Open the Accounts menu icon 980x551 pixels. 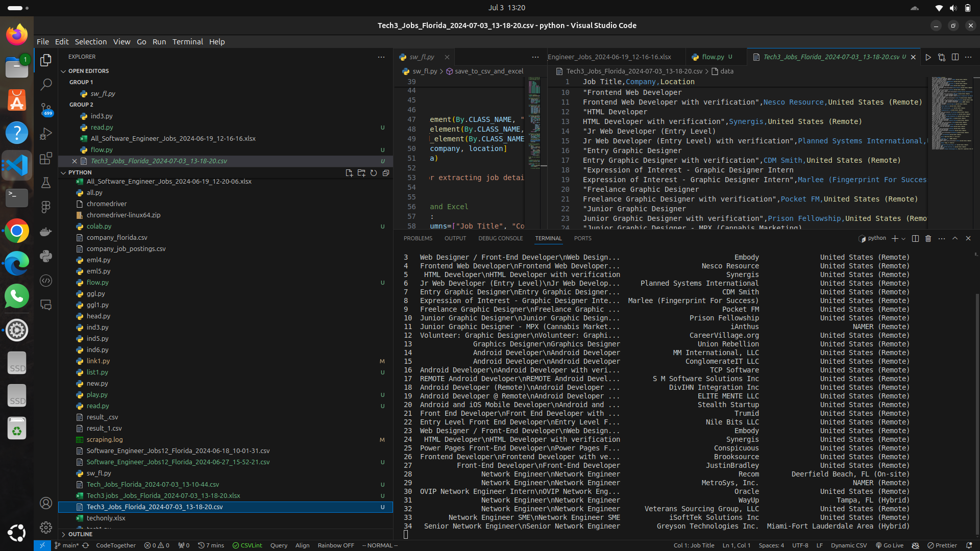(46, 503)
